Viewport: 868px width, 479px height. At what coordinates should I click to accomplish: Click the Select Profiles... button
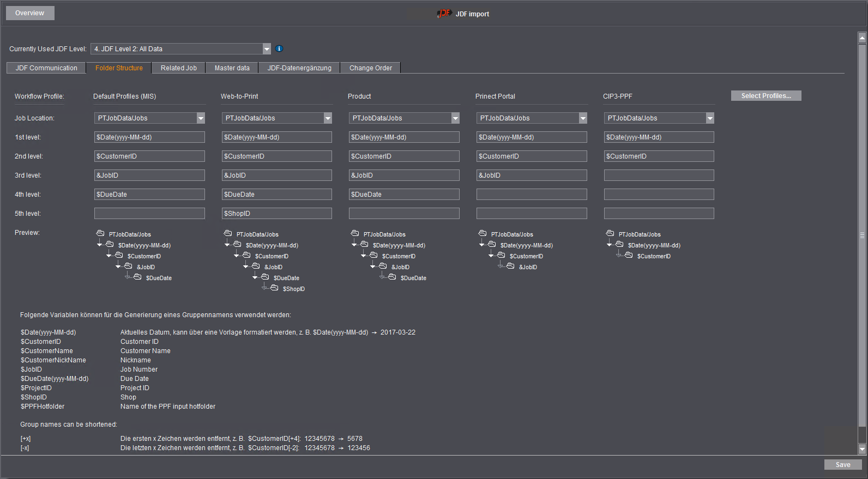(x=765, y=96)
